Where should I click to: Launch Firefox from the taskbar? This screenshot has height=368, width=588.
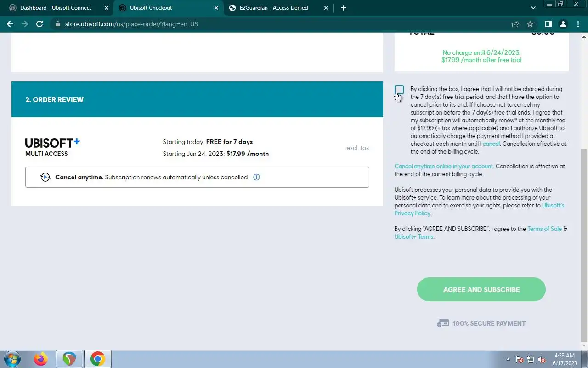click(41, 359)
